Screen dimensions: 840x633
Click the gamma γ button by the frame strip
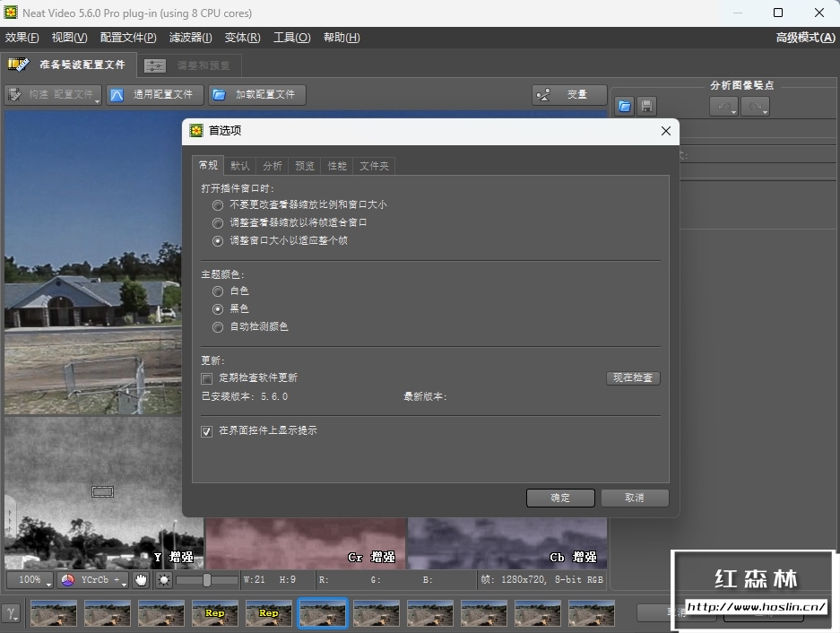pos(11,612)
